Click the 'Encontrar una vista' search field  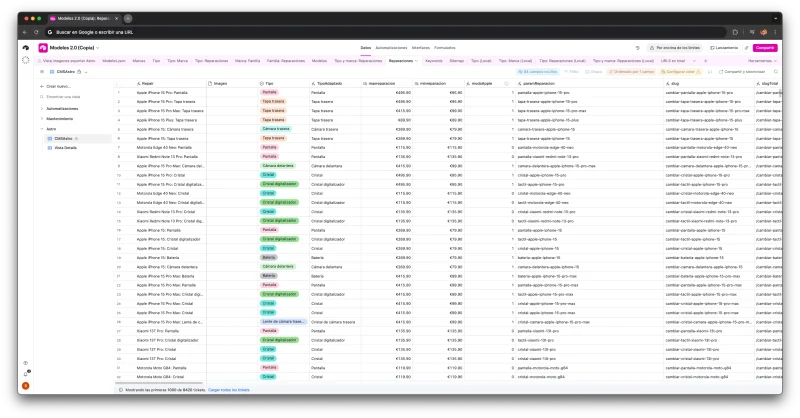(63, 97)
